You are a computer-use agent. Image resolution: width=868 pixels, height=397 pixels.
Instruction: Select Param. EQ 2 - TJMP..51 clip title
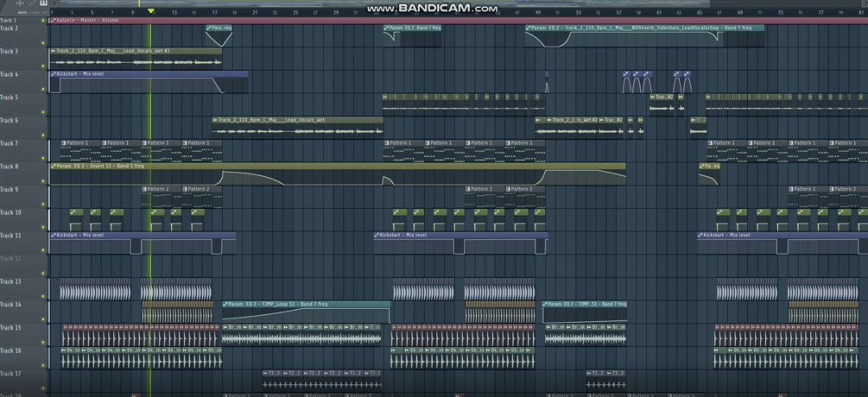587,304
